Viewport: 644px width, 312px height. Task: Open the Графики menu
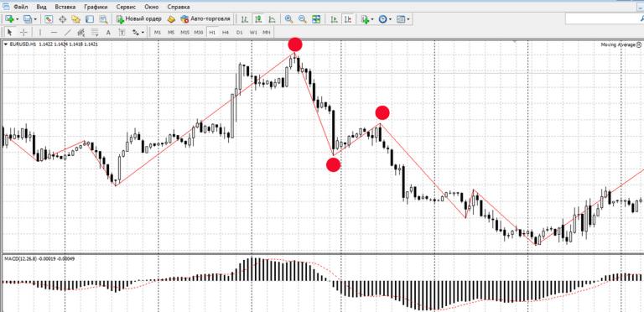tap(96, 7)
